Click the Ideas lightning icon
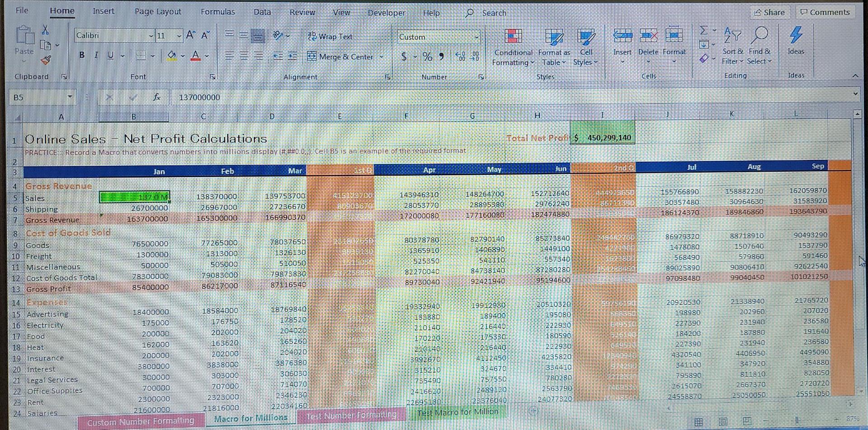The width and height of the screenshot is (868, 430). (796, 35)
